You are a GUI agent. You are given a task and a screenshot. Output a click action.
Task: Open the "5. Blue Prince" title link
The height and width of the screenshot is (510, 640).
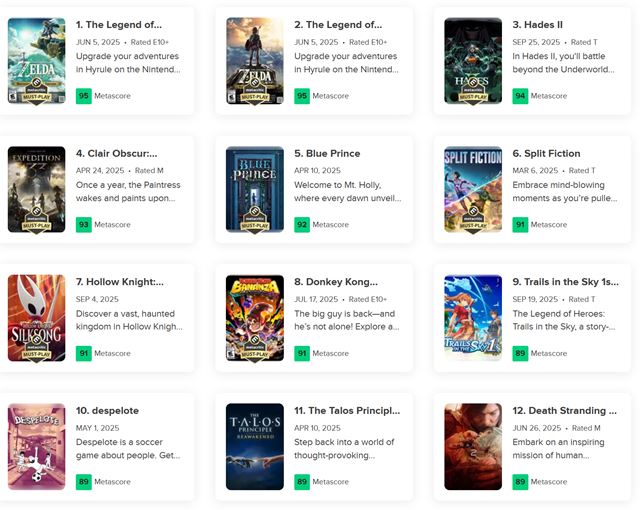327,153
